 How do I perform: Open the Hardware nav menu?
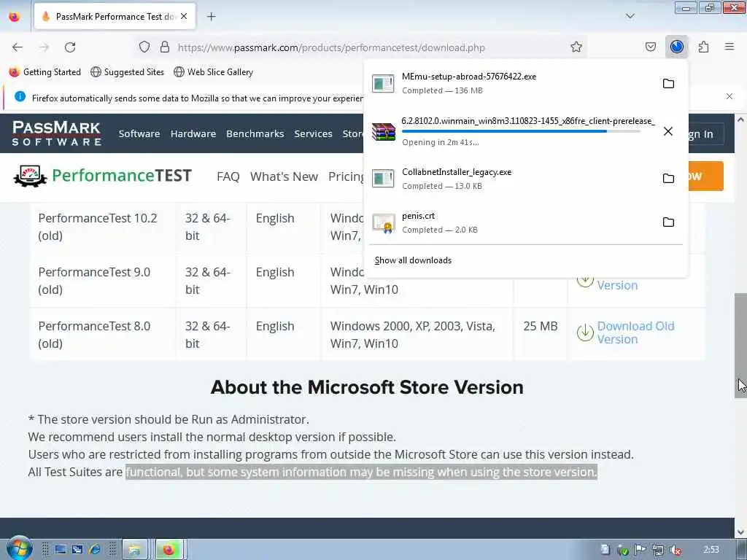point(193,134)
